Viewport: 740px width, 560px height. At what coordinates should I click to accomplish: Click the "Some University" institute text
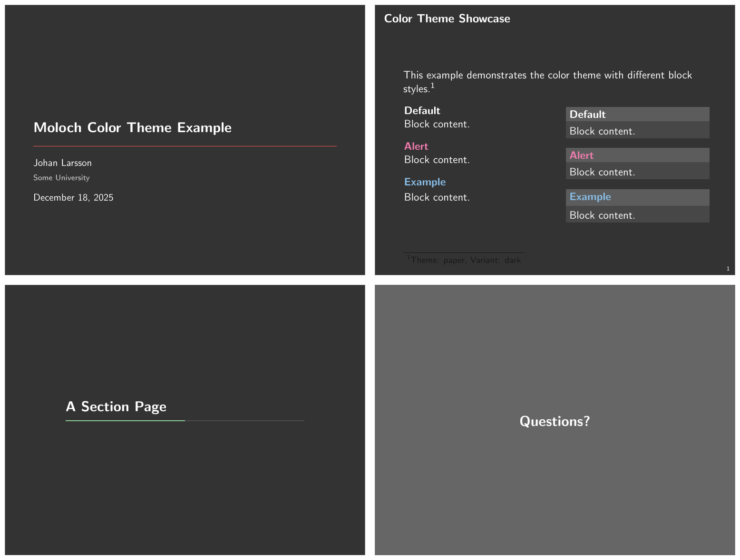pyautogui.click(x=61, y=178)
